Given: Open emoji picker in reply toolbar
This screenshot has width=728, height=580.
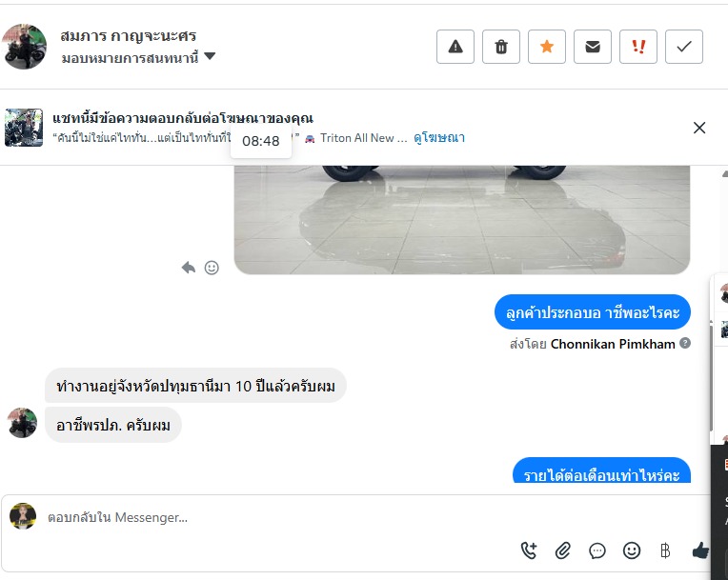Looking at the screenshot, I should point(632,550).
